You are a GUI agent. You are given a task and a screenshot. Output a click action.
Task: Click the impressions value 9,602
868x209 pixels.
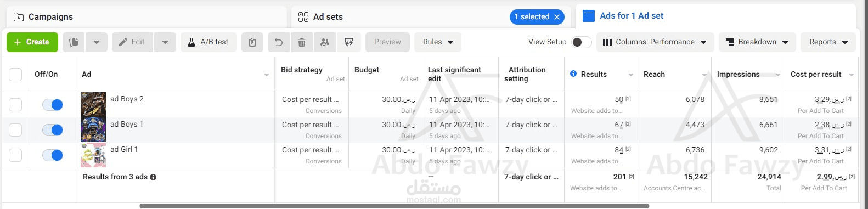click(x=769, y=150)
